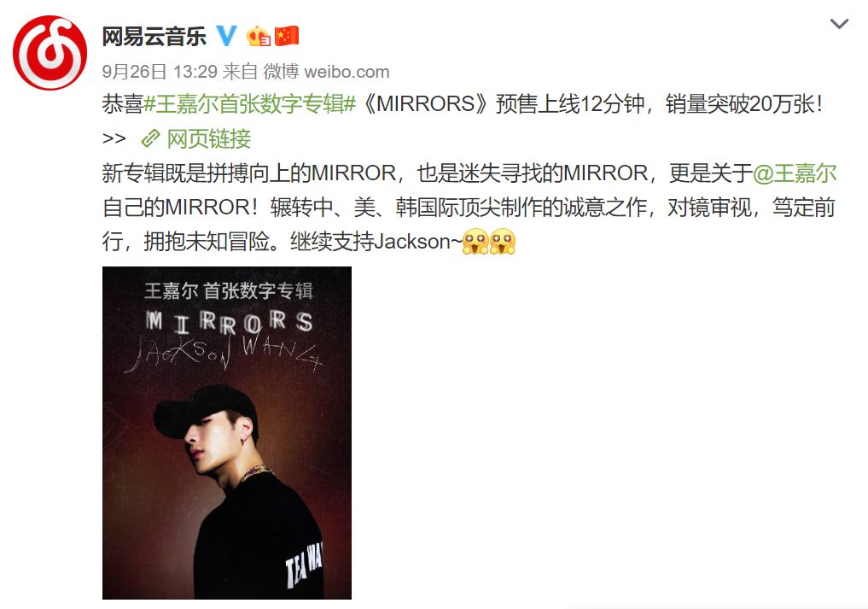Expand the post options chevron menu

(839, 23)
